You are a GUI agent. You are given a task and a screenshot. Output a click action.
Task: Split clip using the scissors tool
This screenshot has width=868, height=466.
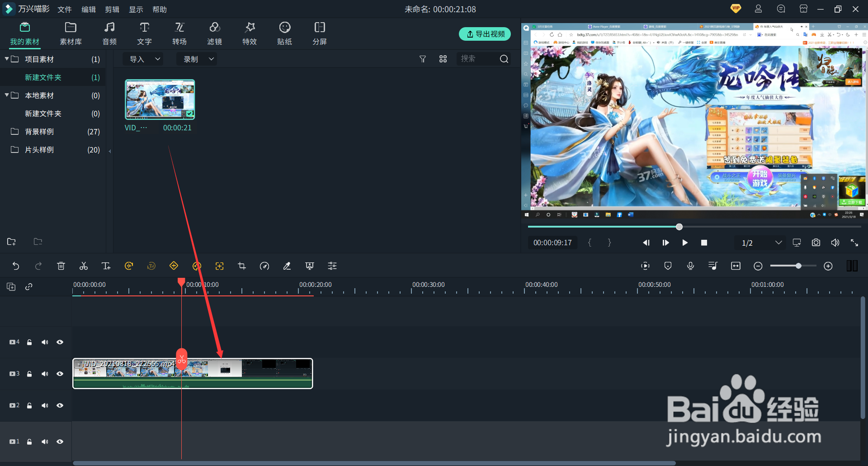(84, 266)
